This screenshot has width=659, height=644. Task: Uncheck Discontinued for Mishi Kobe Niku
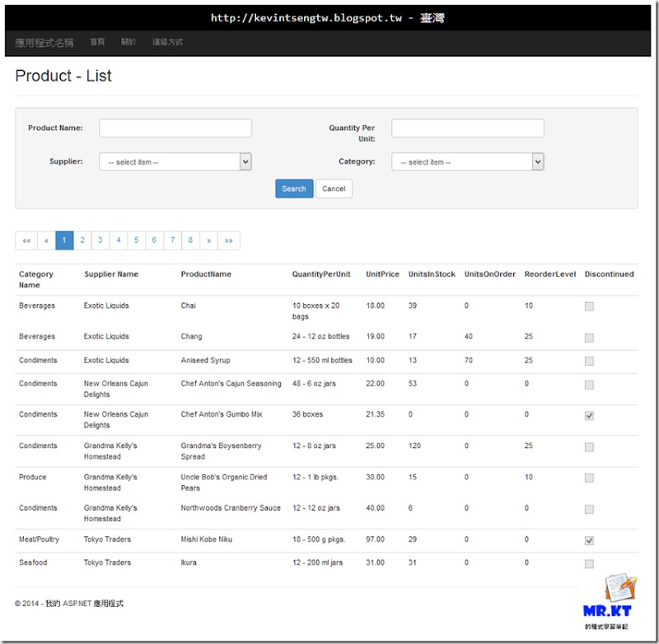pos(589,540)
